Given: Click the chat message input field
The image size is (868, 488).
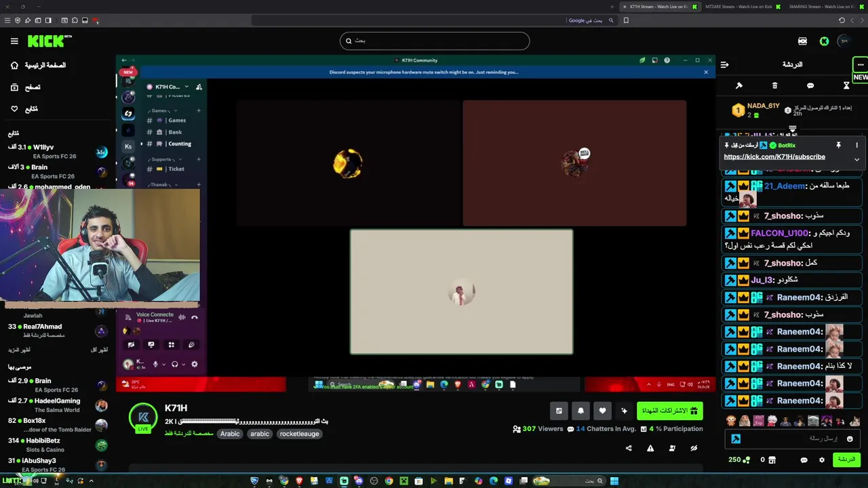Looking at the screenshot, I should point(792,439).
